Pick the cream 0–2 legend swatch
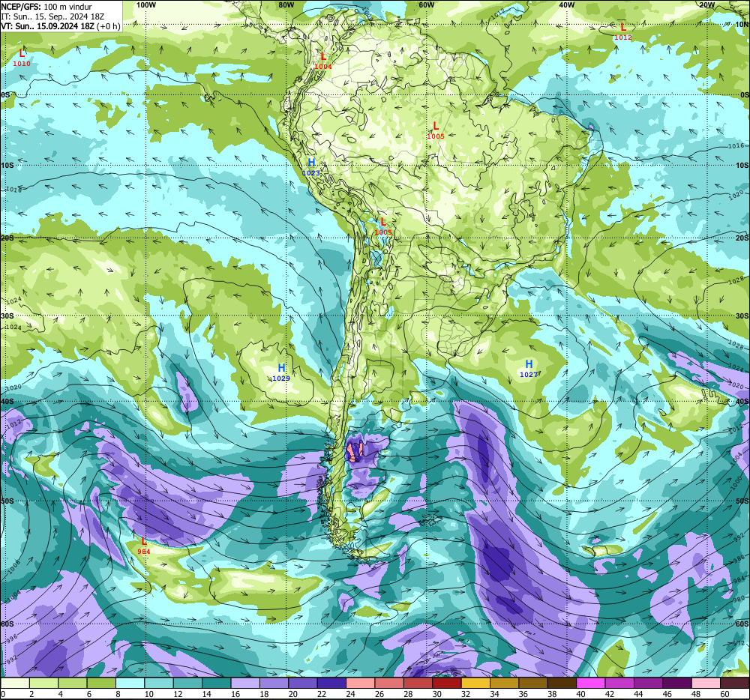The image size is (750, 700). click(x=15, y=683)
